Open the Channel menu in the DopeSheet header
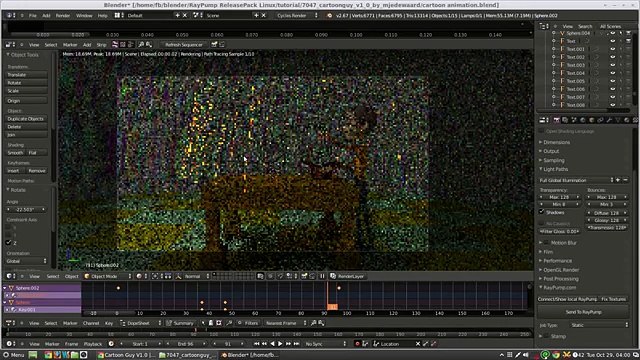This screenshot has height=360, width=640. [91, 323]
